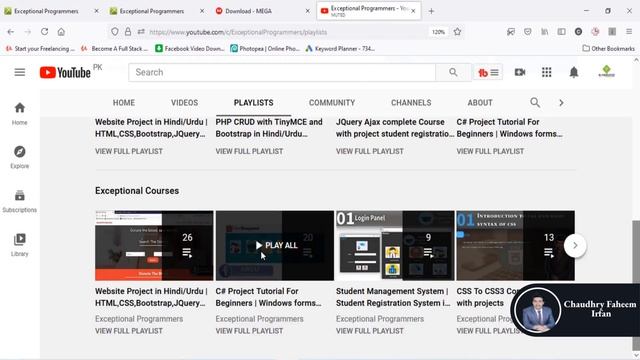The width and height of the screenshot is (640, 360).
Task: Click the browser forward arrow
Action: pyautogui.click(x=28, y=32)
